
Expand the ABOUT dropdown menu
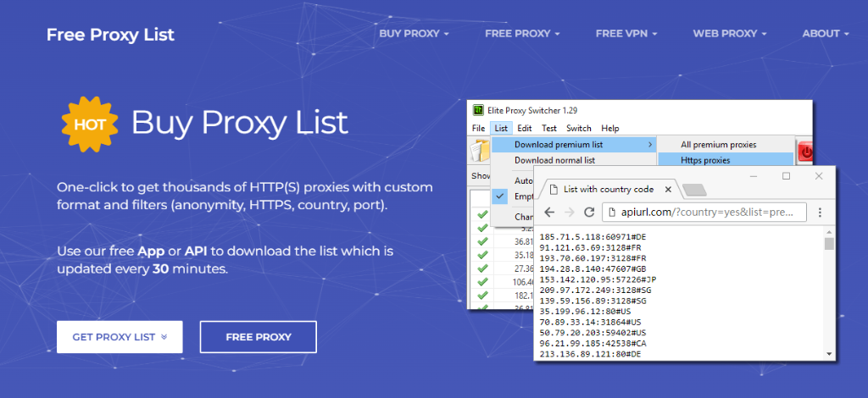point(826,34)
